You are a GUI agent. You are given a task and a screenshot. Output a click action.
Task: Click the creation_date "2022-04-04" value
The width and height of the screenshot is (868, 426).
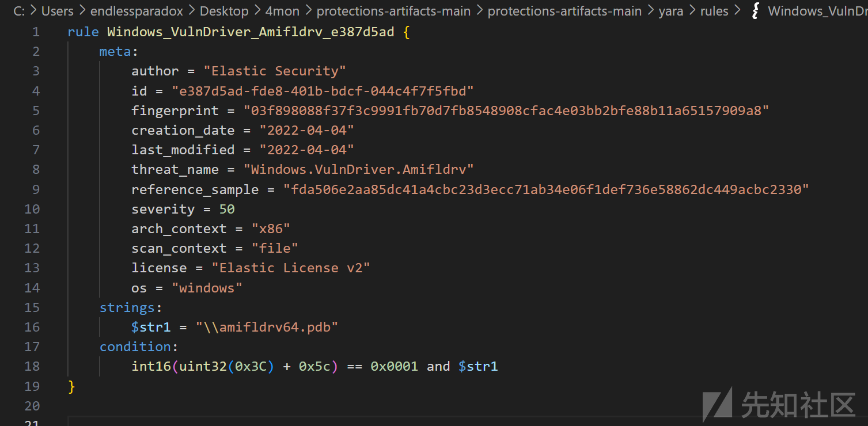coord(306,130)
